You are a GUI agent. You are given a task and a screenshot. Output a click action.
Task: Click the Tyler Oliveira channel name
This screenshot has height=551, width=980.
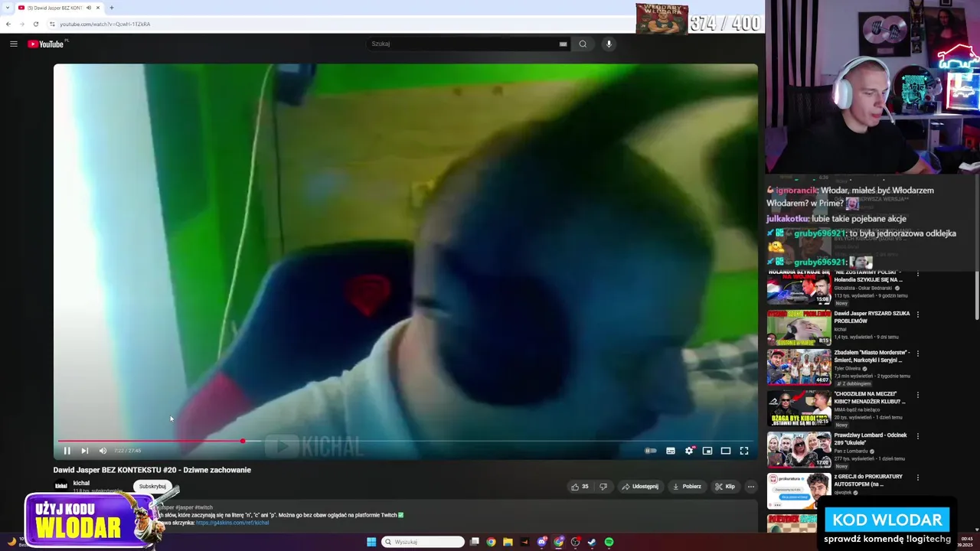coord(848,368)
